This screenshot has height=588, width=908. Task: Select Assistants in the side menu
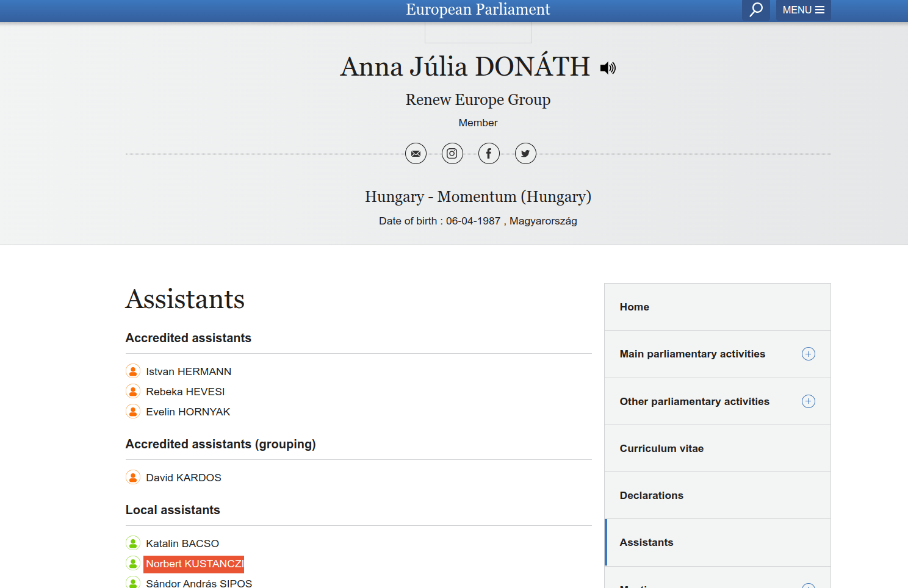point(718,542)
